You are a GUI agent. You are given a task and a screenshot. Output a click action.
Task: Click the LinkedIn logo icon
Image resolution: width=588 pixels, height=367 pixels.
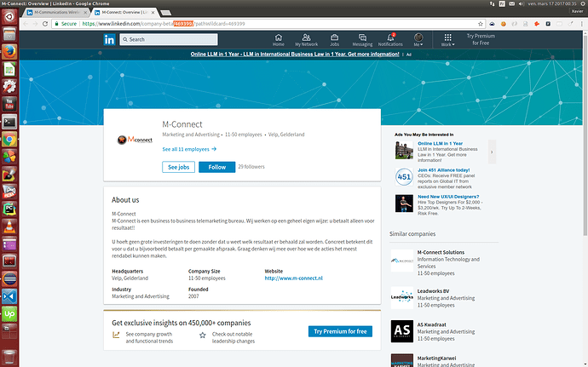(x=109, y=39)
